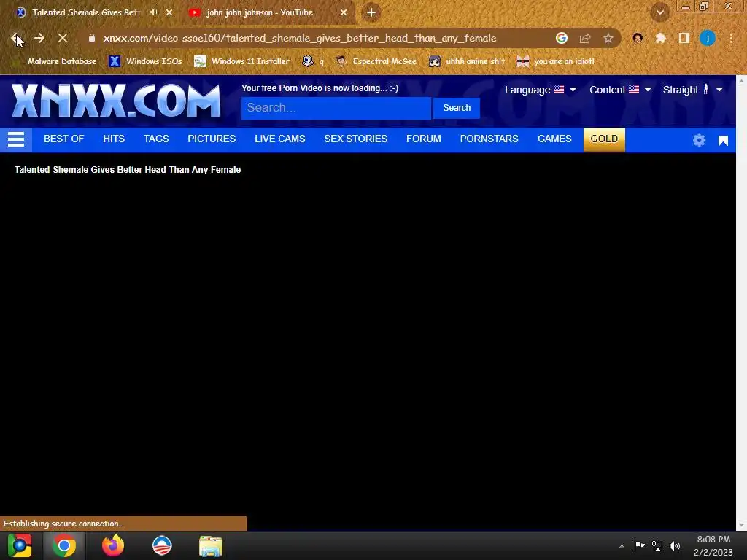Open the blue circular taskbar app icon

161,545
